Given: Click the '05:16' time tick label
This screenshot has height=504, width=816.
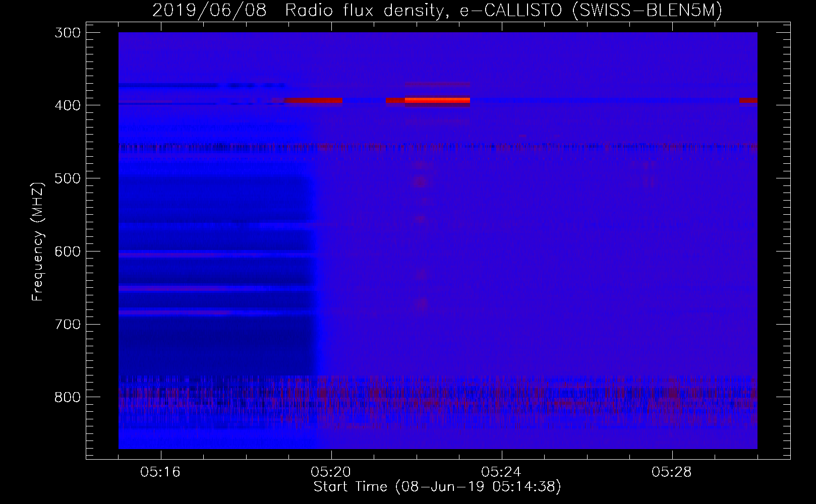Looking at the screenshot, I should 160,472.
